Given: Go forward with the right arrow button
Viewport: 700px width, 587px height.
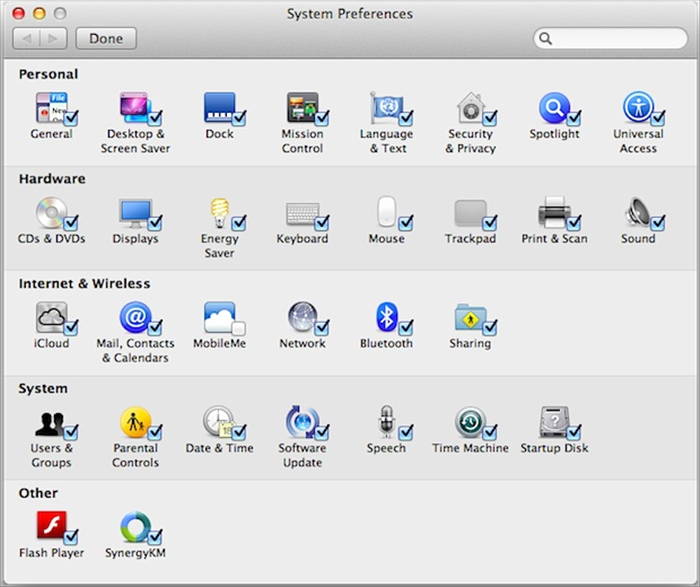Looking at the screenshot, I should (54, 38).
